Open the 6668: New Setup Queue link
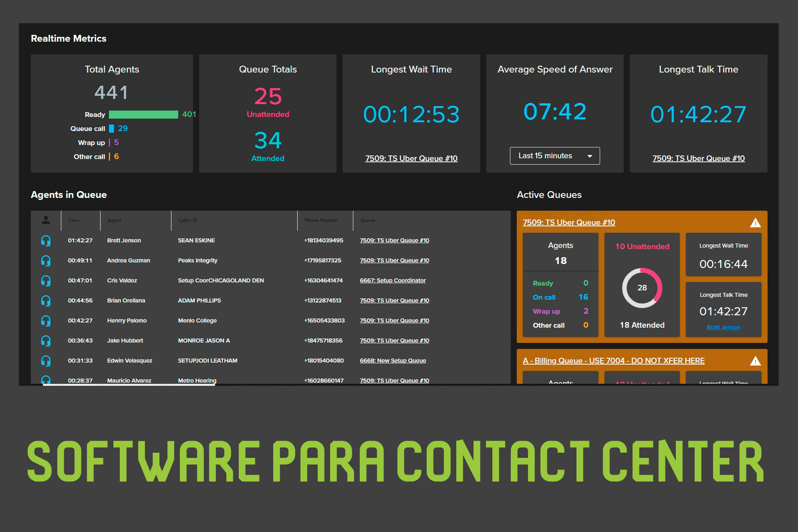The image size is (798, 532). coord(393,361)
